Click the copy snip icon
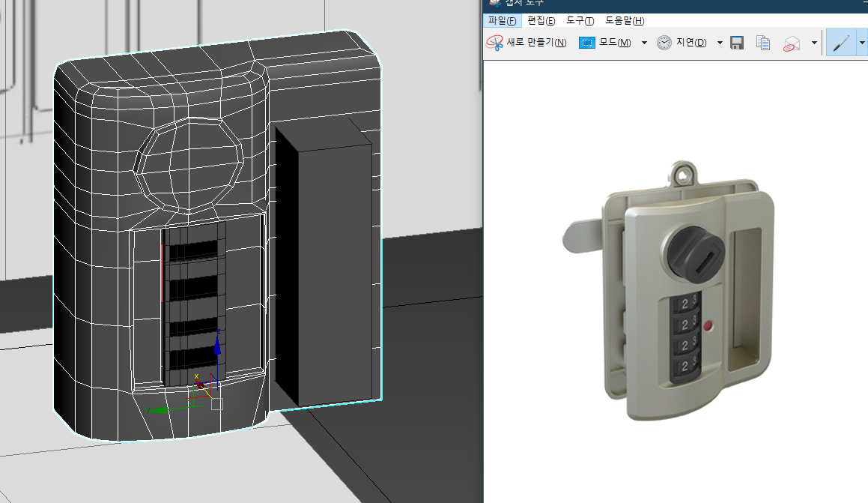 (763, 43)
